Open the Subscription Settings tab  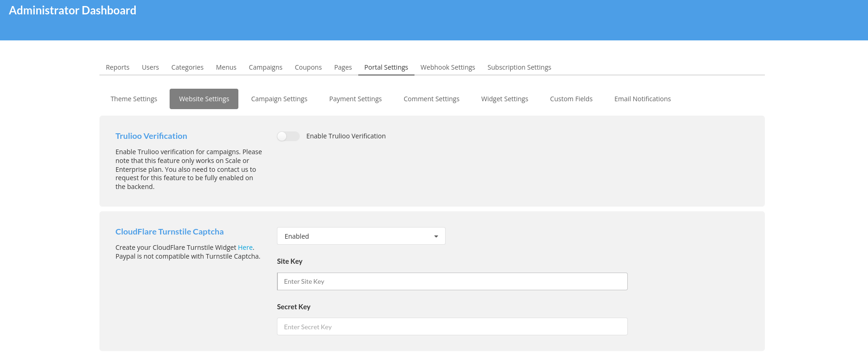coord(519,67)
